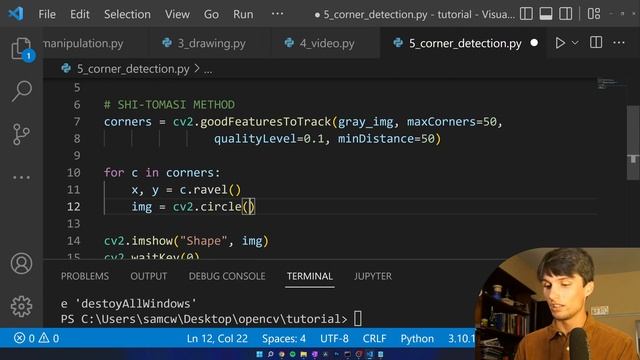640x360 pixels.
Task: Click Ln 12, Col 22 status item
Action: (x=217, y=338)
